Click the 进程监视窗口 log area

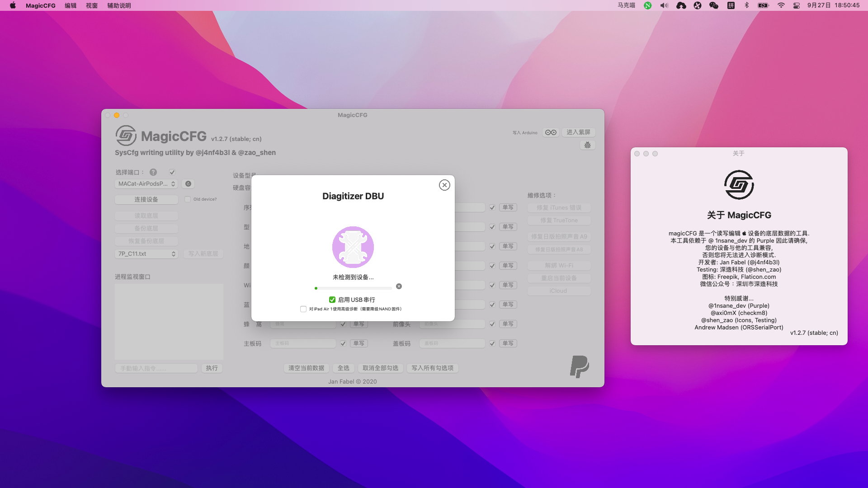tap(169, 322)
